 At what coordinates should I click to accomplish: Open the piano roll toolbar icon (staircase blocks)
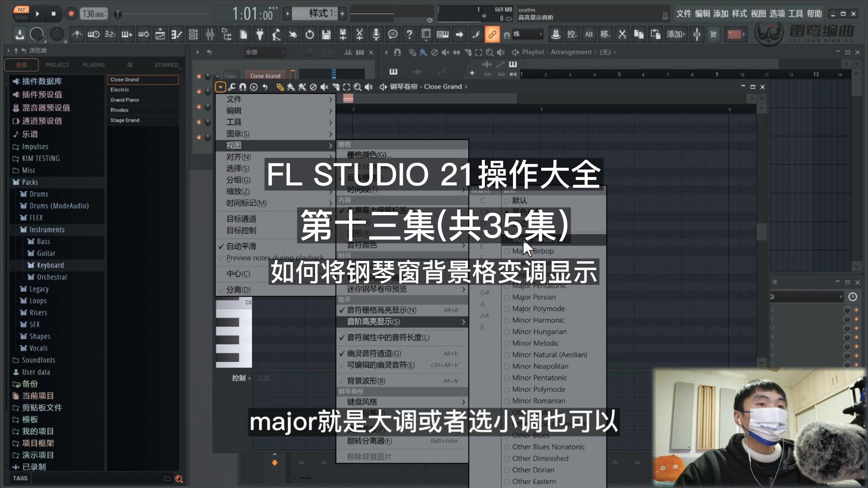(x=177, y=34)
